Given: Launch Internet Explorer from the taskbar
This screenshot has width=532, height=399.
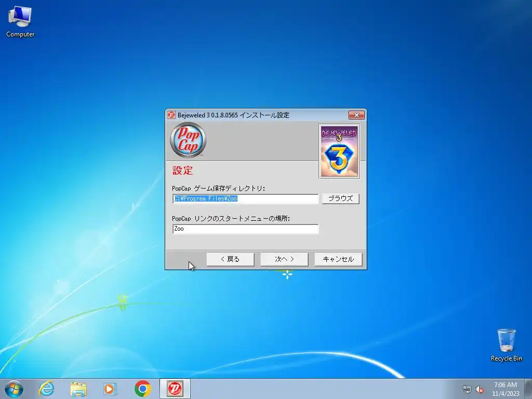Looking at the screenshot, I should pos(46,389).
